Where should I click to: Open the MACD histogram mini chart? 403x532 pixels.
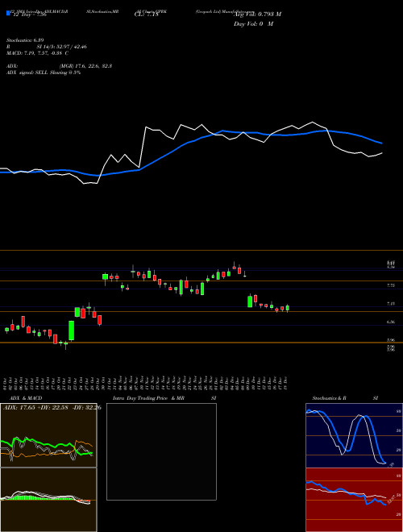click(x=48, y=500)
